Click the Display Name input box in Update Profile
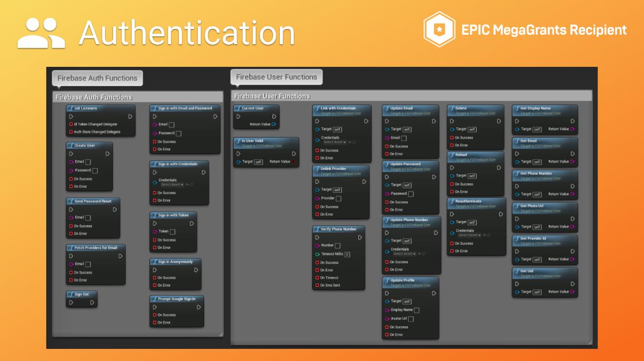This screenshot has width=644, height=361. pyautogui.click(x=417, y=310)
